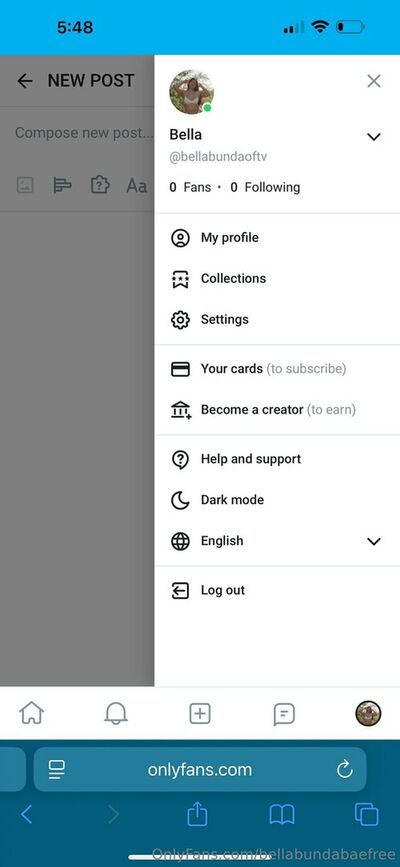400x867 pixels.
Task: Open My profile
Action: [277, 238]
